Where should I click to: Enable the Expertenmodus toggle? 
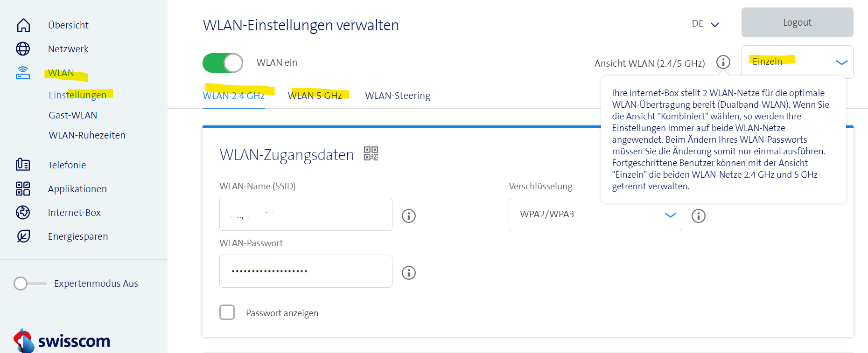30,284
